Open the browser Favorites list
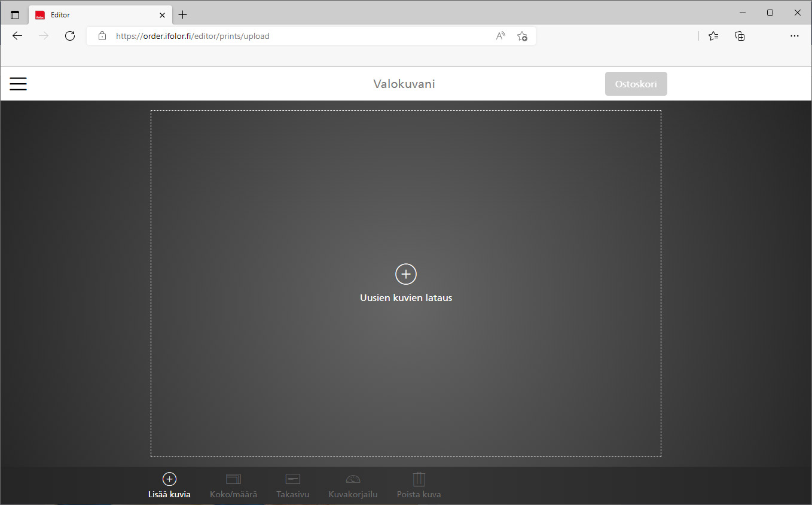The width and height of the screenshot is (812, 505). click(713, 36)
